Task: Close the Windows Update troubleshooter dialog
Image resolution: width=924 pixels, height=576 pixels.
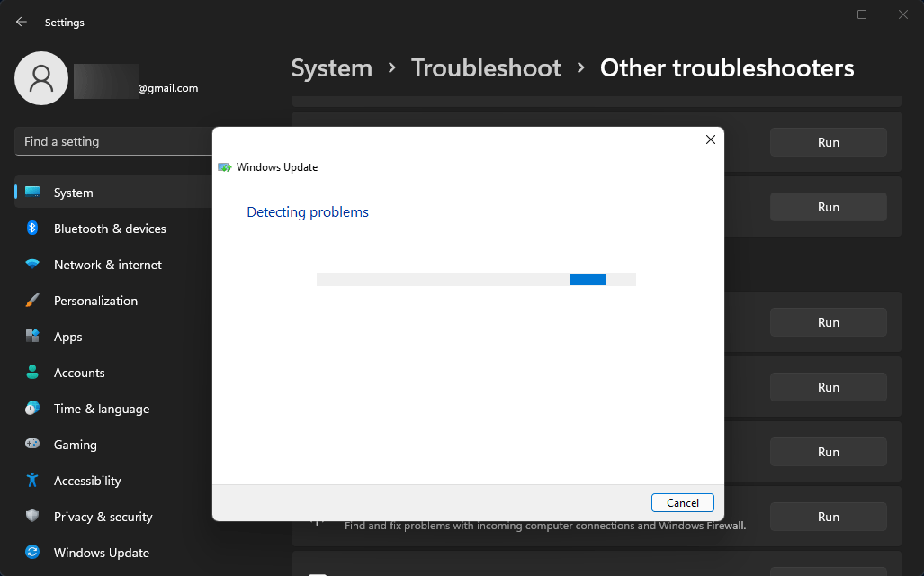Action: tap(711, 139)
